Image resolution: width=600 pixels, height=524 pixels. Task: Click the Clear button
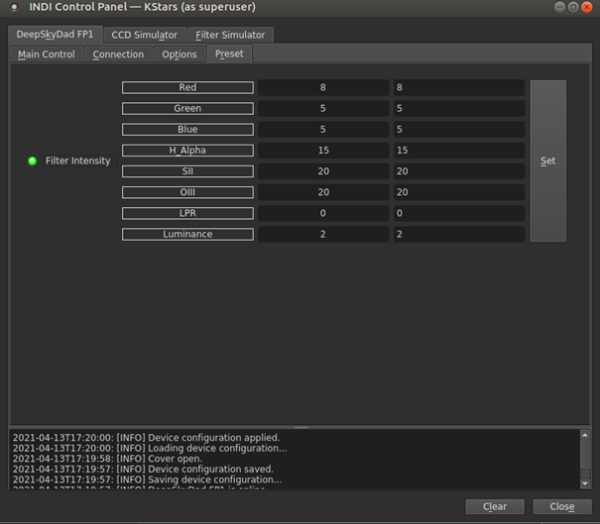tap(494, 506)
